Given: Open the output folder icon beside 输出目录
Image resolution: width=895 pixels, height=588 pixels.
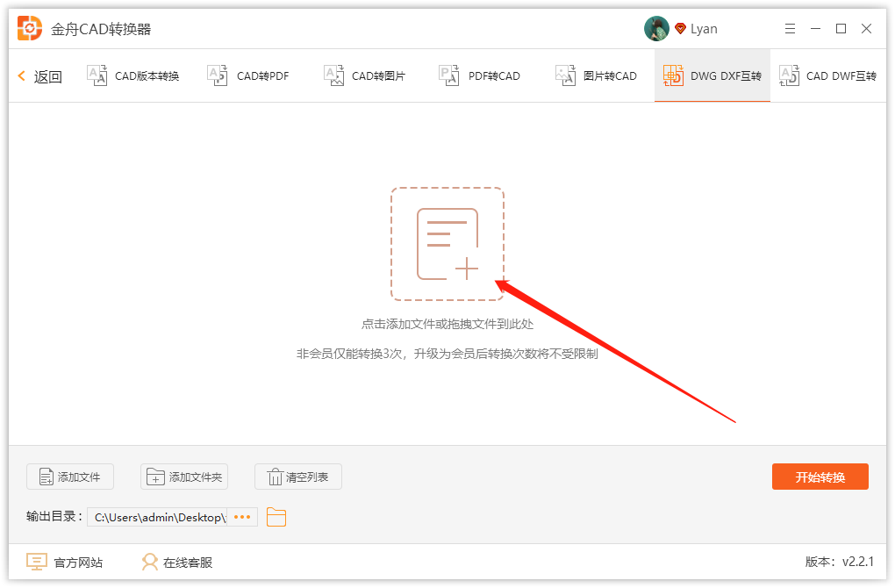Looking at the screenshot, I should pos(276,517).
